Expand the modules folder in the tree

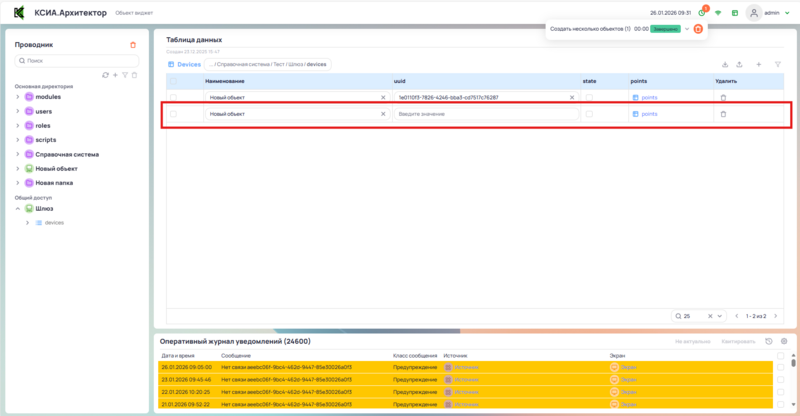tap(17, 97)
